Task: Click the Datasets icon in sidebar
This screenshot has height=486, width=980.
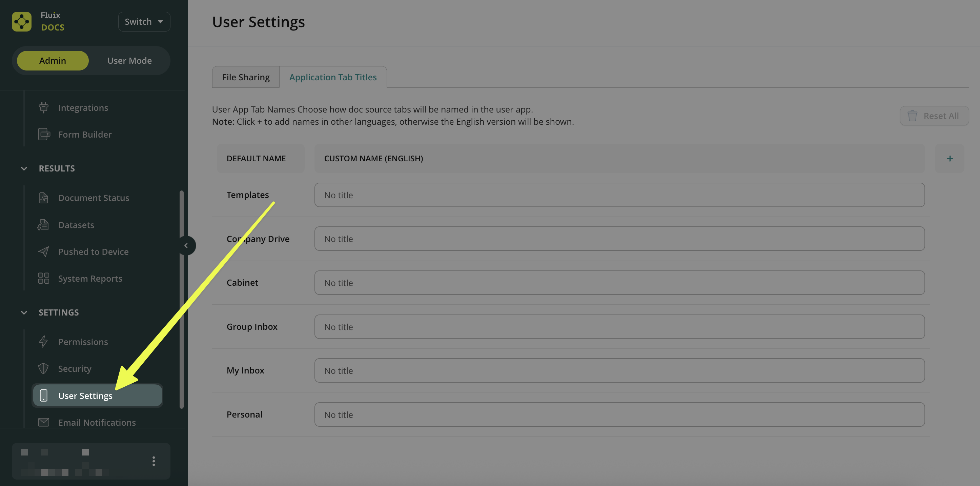Action: [43, 225]
